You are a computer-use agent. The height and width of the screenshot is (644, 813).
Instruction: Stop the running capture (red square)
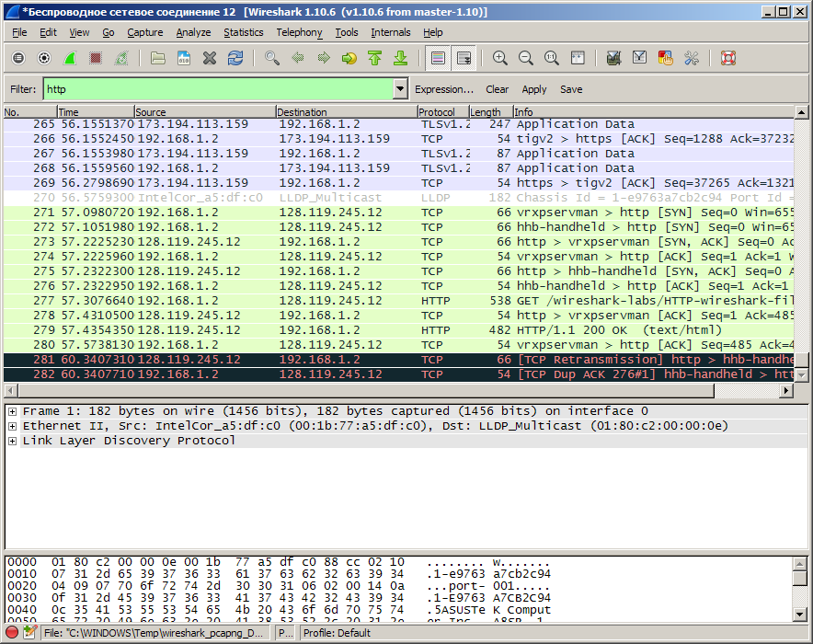click(96, 58)
